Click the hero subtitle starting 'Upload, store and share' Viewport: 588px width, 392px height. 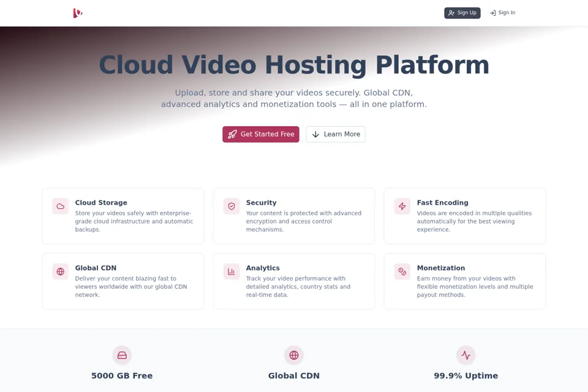tap(294, 98)
